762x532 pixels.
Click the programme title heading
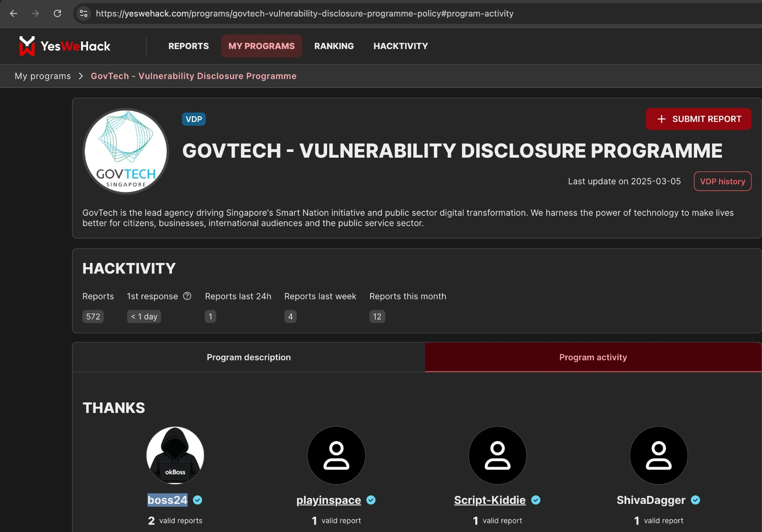coord(452,151)
